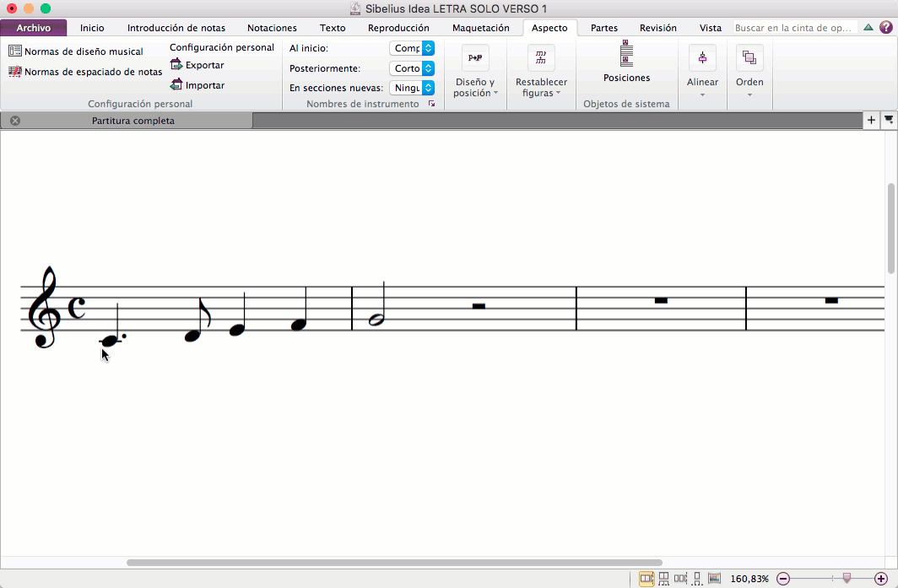898x588 pixels.
Task: Zoom in with the plus button
Action: click(x=881, y=579)
